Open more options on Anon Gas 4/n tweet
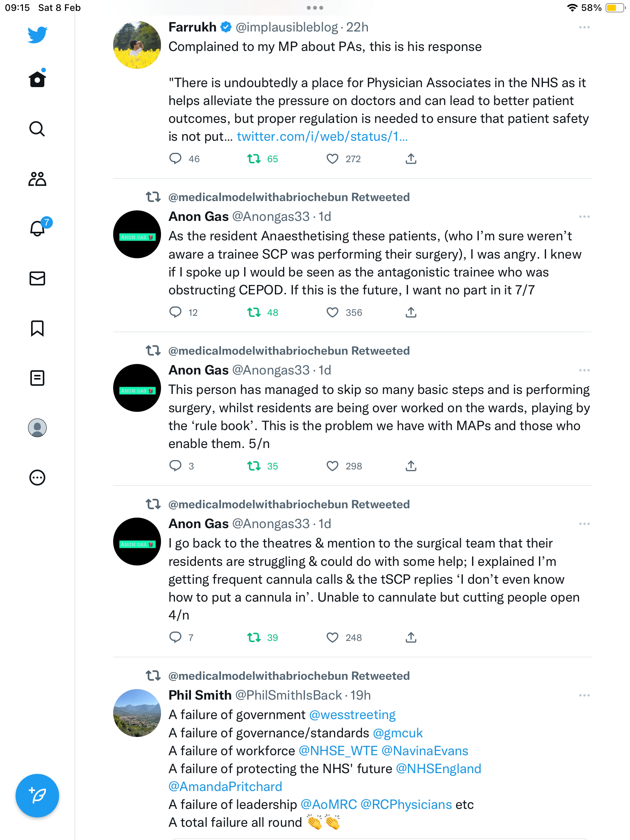Image resolution: width=630 pixels, height=840 pixels. (x=584, y=524)
